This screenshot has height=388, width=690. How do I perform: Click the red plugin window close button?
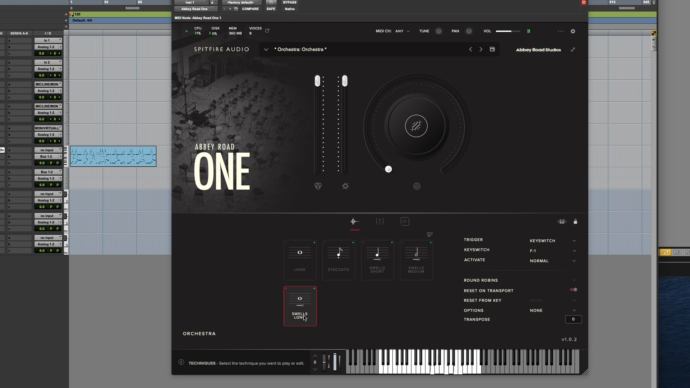(584, 2)
